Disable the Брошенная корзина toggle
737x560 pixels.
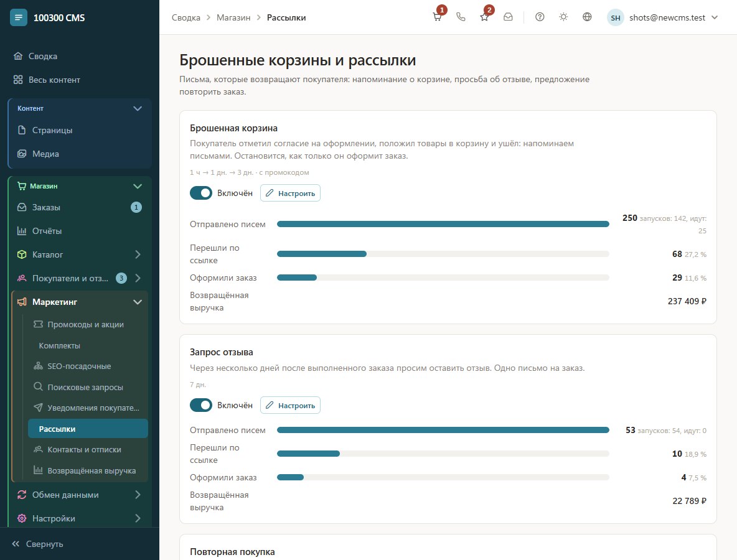click(x=201, y=193)
